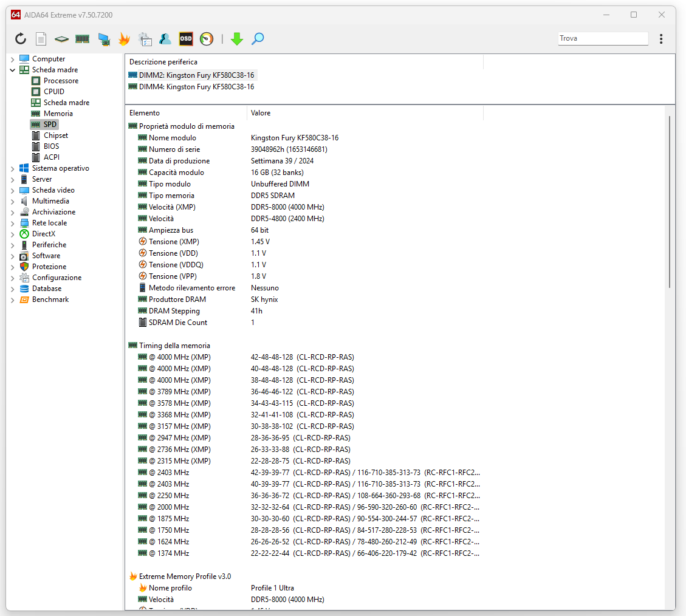The image size is (686, 616).
Task: Open the CPU chip toolbar icon
Action: [62, 39]
